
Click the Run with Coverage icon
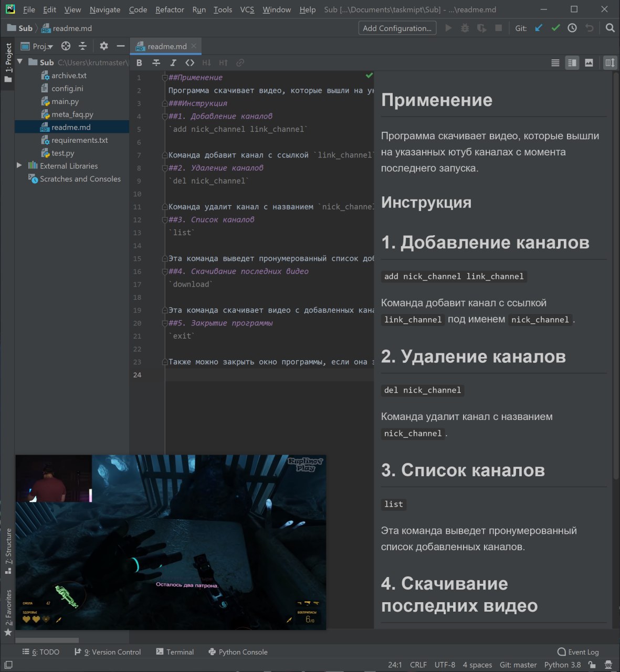tap(482, 28)
